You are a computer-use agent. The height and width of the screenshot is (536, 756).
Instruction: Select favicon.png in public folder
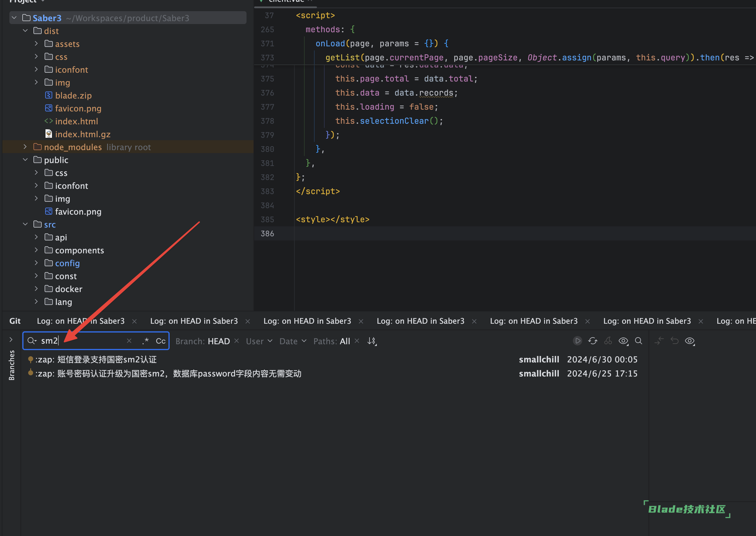pyautogui.click(x=78, y=212)
